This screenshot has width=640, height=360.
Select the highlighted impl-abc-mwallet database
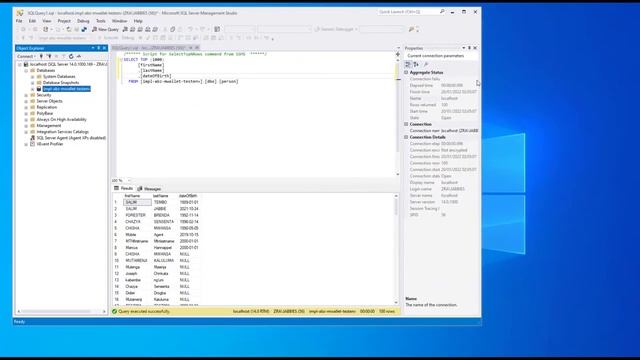tap(67, 89)
